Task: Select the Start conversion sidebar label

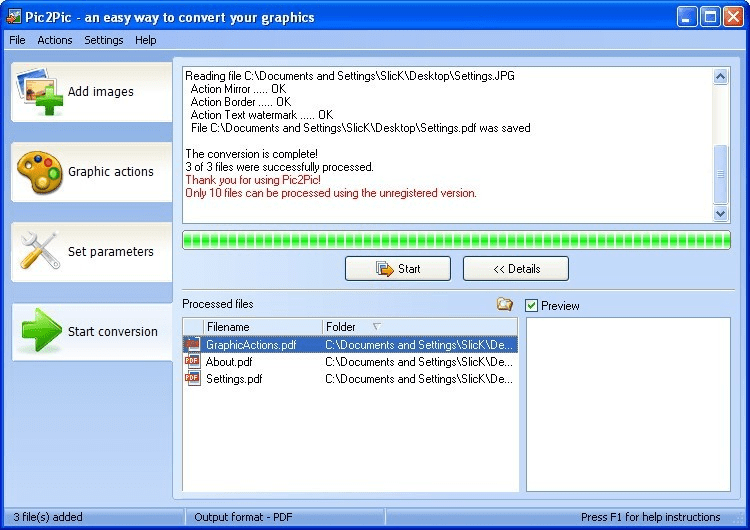Action: pos(113,331)
